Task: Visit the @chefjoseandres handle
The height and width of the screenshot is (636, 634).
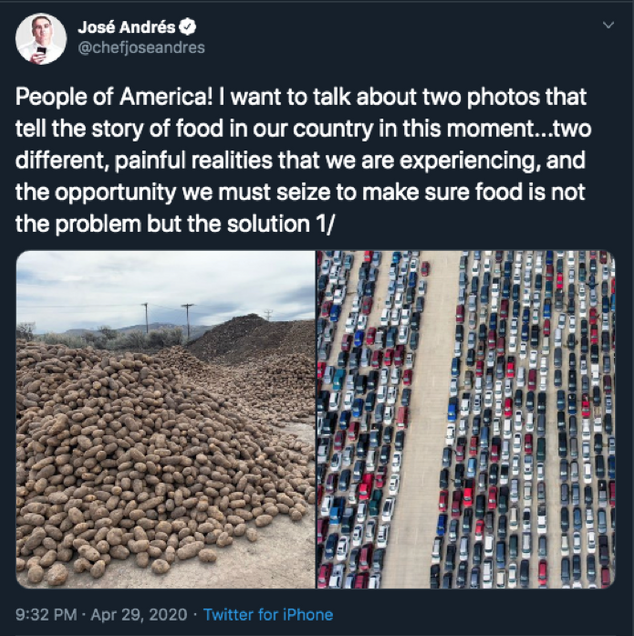Action: pos(141,48)
